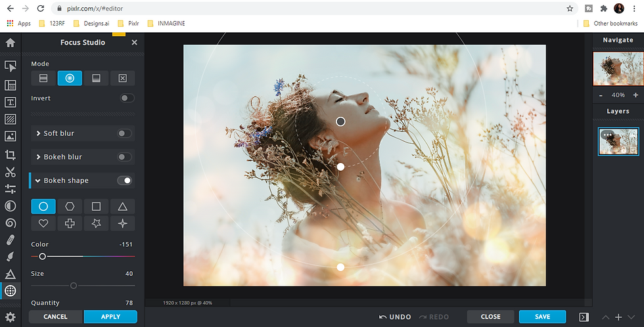Select triangle bokeh shape
The image size is (644, 327).
point(122,206)
